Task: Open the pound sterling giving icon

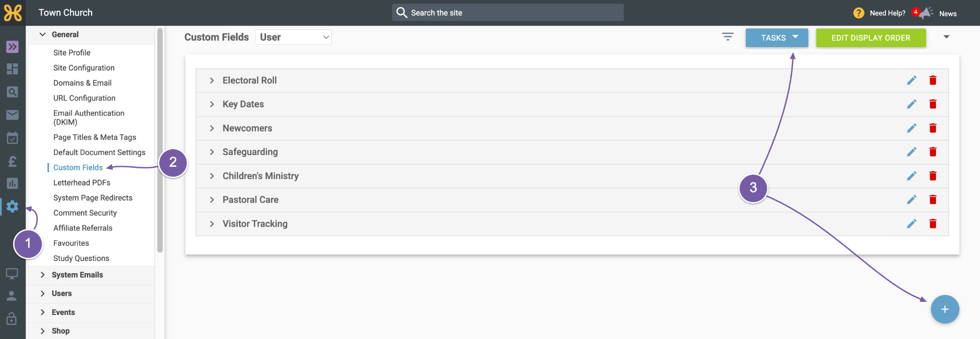Action: point(12,161)
